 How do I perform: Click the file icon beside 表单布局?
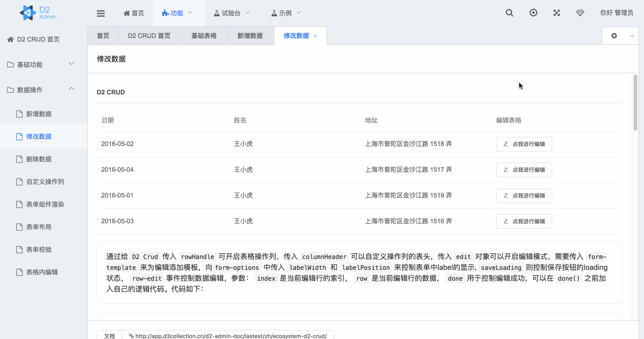coord(19,227)
